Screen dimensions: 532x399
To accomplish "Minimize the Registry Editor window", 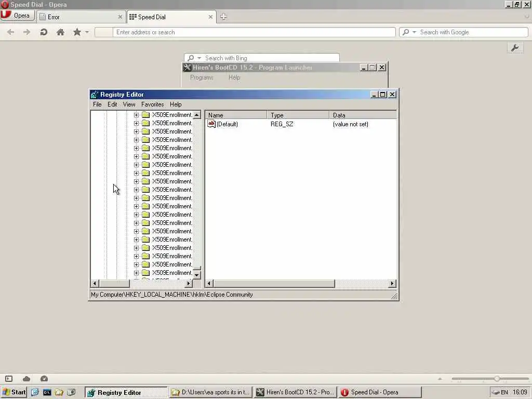I will [x=374, y=95].
